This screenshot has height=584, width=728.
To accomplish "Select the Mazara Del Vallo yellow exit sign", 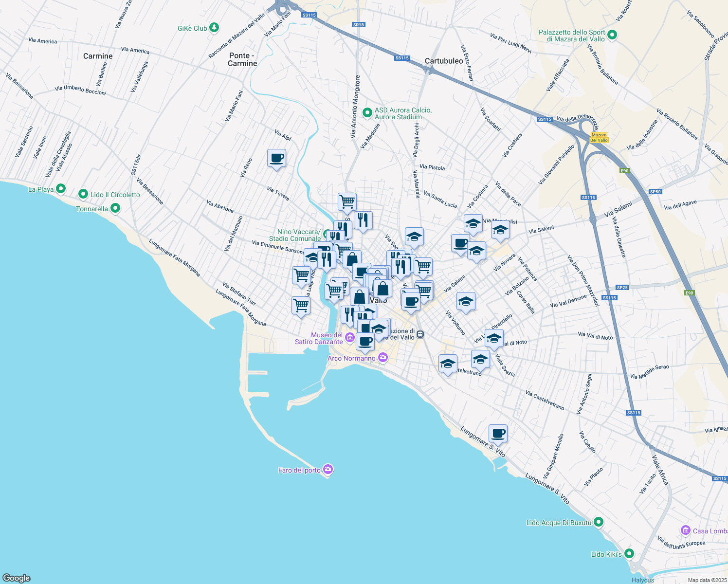I will pos(599,137).
